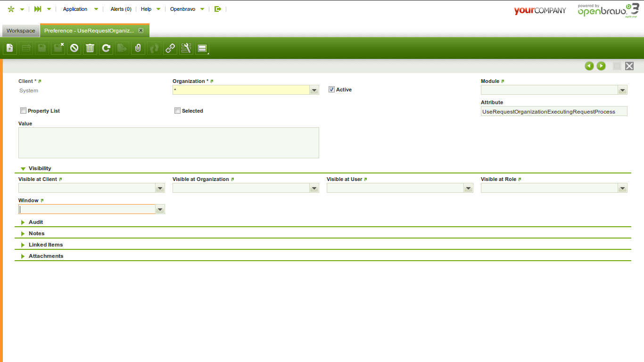Click the link icon beside Visible at Role
Viewport: 644px width, 362px height.
tap(520, 180)
